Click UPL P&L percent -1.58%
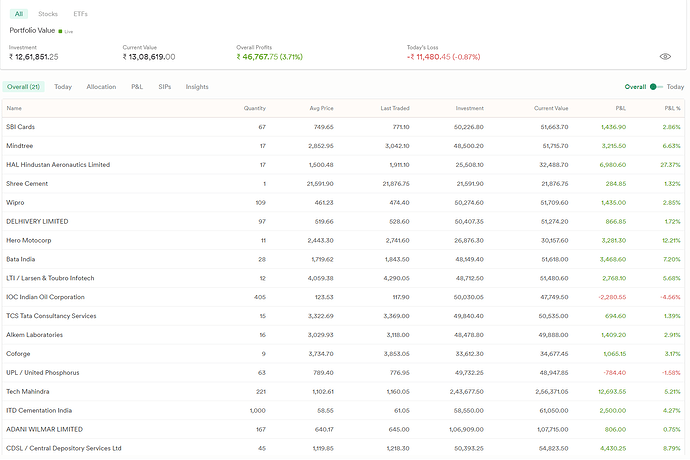Viewport: 690px width, 460px height. 671,373
